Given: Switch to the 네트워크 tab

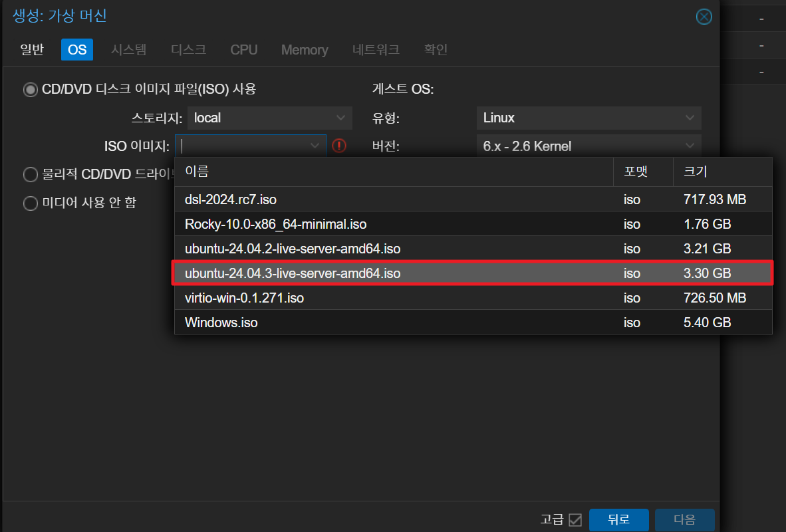Looking at the screenshot, I should 376,50.
